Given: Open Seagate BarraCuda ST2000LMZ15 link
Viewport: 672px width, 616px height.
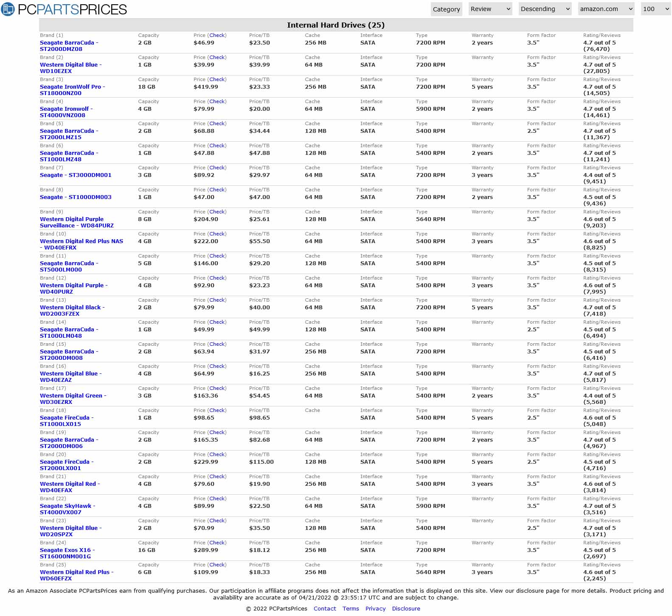Looking at the screenshot, I should [69, 134].
